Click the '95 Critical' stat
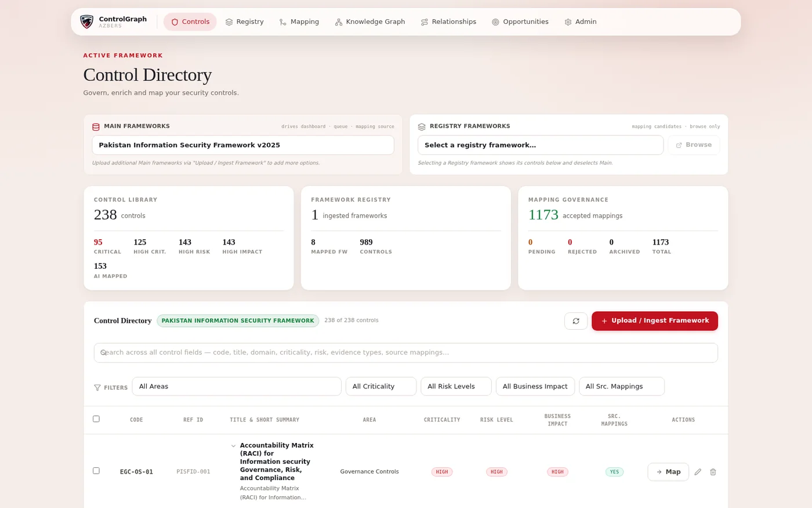The image size is (812, 508). coord(107,246)
